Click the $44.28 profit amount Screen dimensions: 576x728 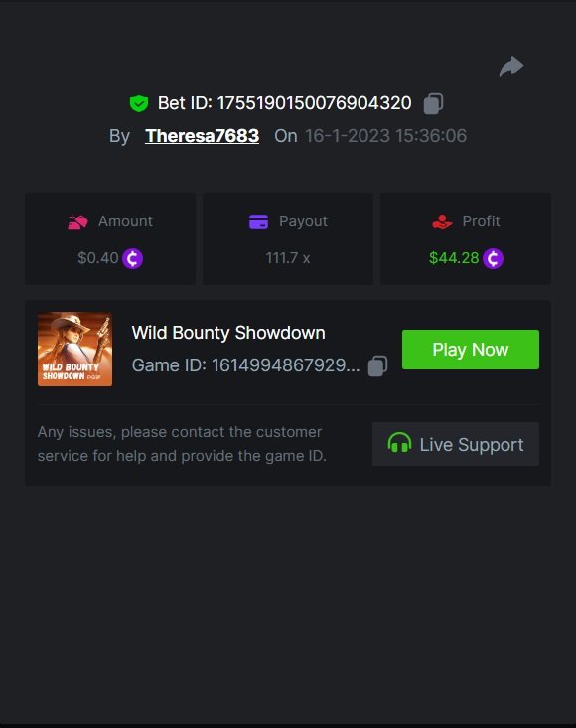click(x=454, y=258)
